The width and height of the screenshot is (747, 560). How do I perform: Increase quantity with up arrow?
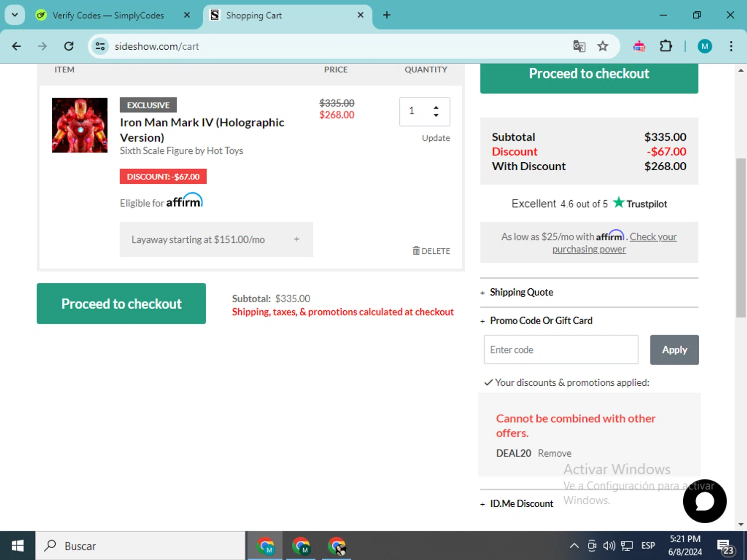(436, 107)
